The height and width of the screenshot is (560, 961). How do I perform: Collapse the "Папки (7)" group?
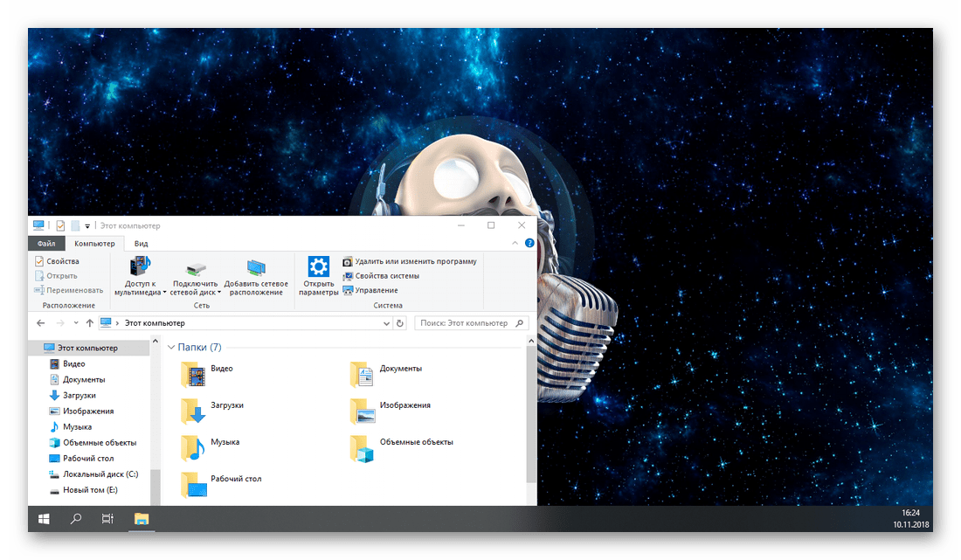point(171,348)
